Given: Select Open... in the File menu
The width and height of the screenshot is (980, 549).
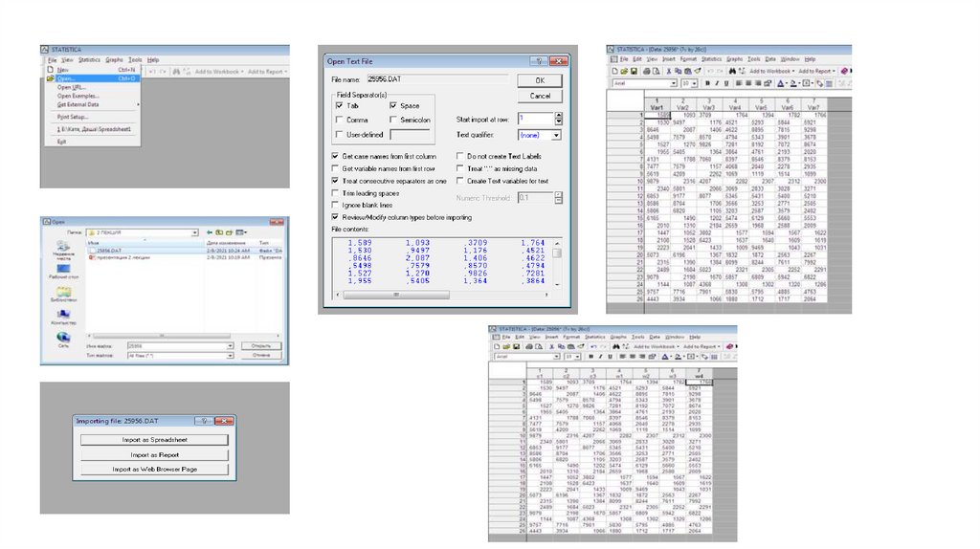Looking at the screenshot, I should tap(93, 78).
